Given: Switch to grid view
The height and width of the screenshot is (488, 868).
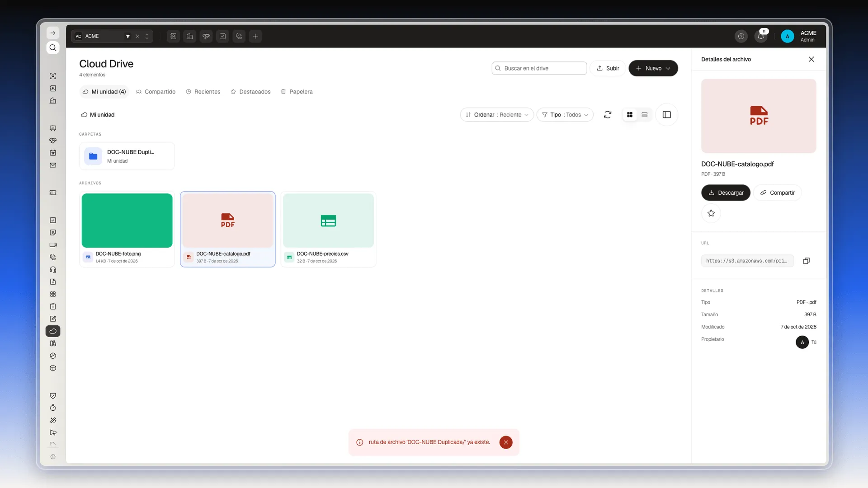Looking at the screenshot, I should [630, 115].
